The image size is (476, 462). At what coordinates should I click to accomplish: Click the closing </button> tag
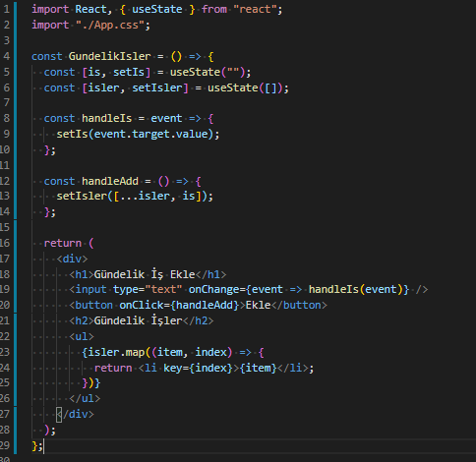[299, 305]
